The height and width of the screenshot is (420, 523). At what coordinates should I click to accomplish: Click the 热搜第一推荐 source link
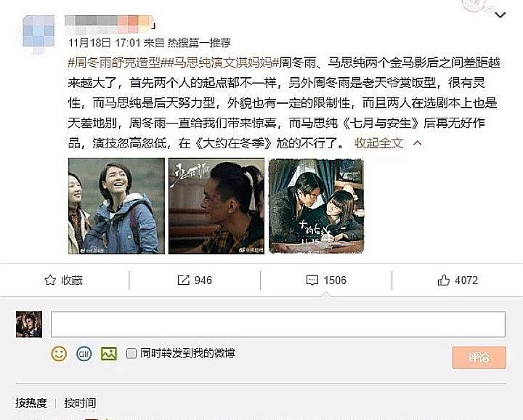point(199,42)
